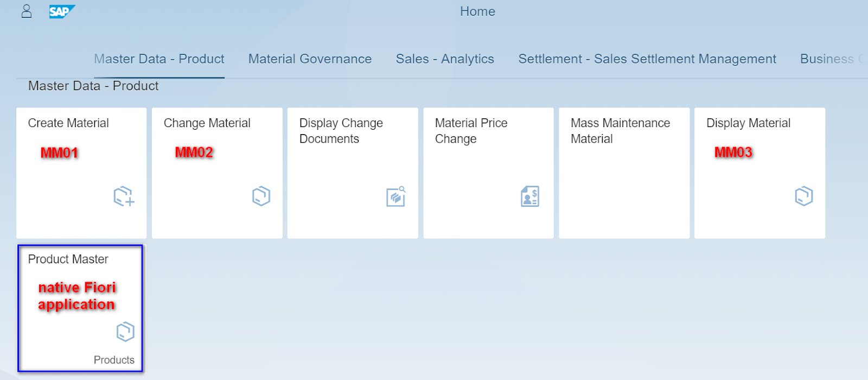Image resolution: width=868 pixels, height=380 pixels.
Task: Click the Display Material tile icon
Action: pos(803,196)
